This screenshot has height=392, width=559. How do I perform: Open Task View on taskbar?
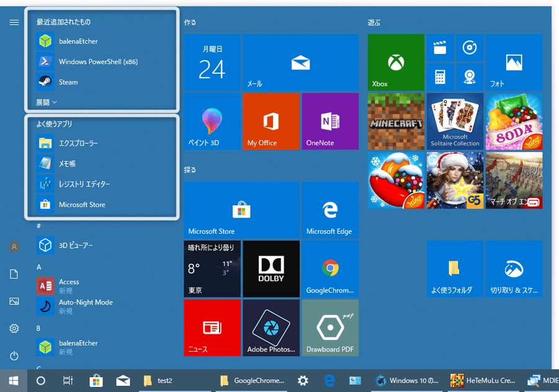click(68, 381)
